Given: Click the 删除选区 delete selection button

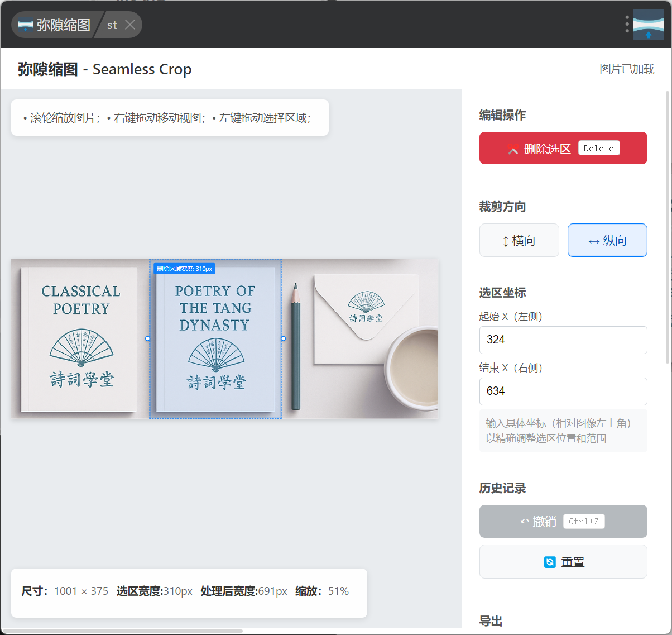Looking at the screenshot, I should tap(563, 148).
